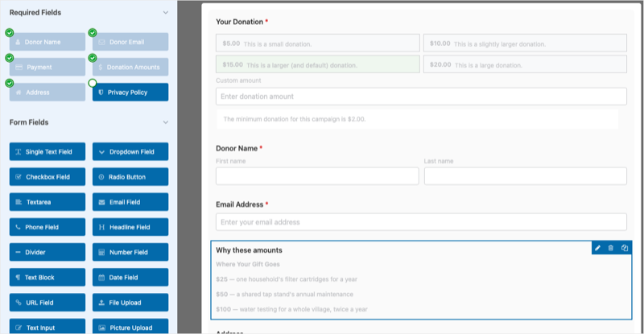Click the Where Your Gift Goes text
The width and height of the screenshot is (644, 334).
[x=248, y=264]
